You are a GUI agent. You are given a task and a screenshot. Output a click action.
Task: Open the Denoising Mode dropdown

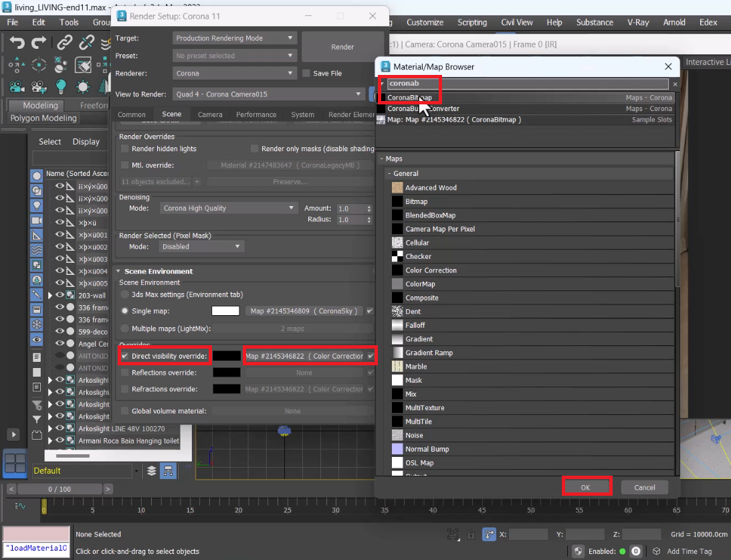point(229,208)
